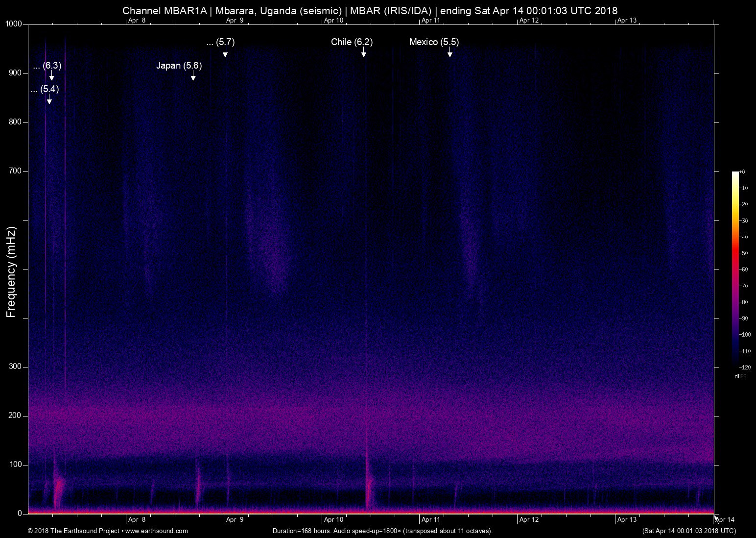The image size is (756, 538).
Task: Click the 700 mHz frequency tick label
Action: (15, 171)
